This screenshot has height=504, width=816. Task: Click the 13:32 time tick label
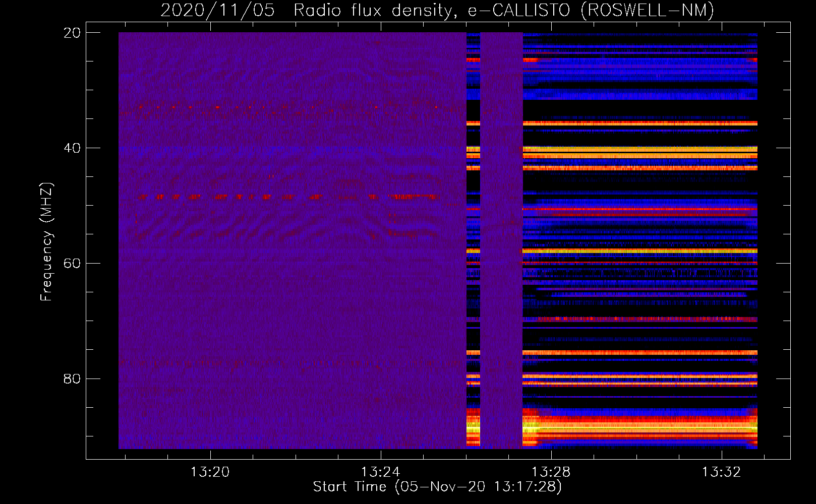pos(721,472)
